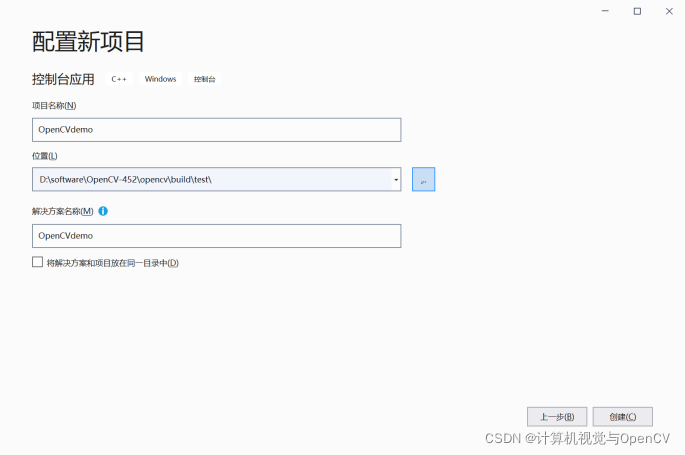Click the 项目名称(N) label
Screen dimensions: 685x455
54,106
